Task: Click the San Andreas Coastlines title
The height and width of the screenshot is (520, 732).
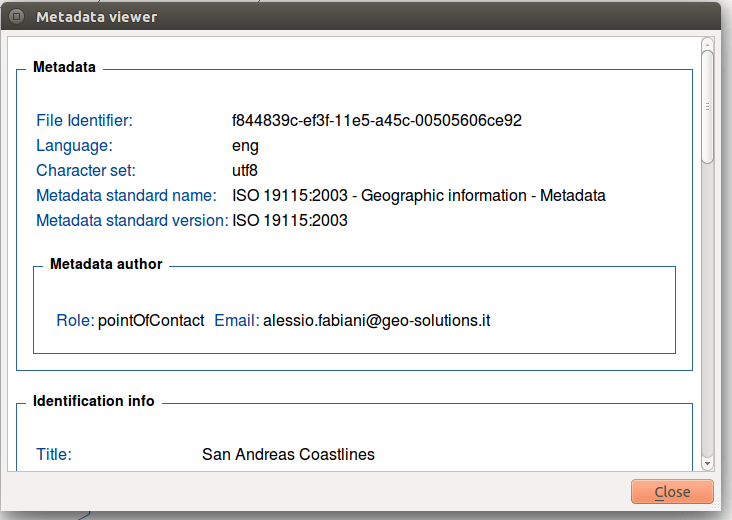Action: click(288, 454)
